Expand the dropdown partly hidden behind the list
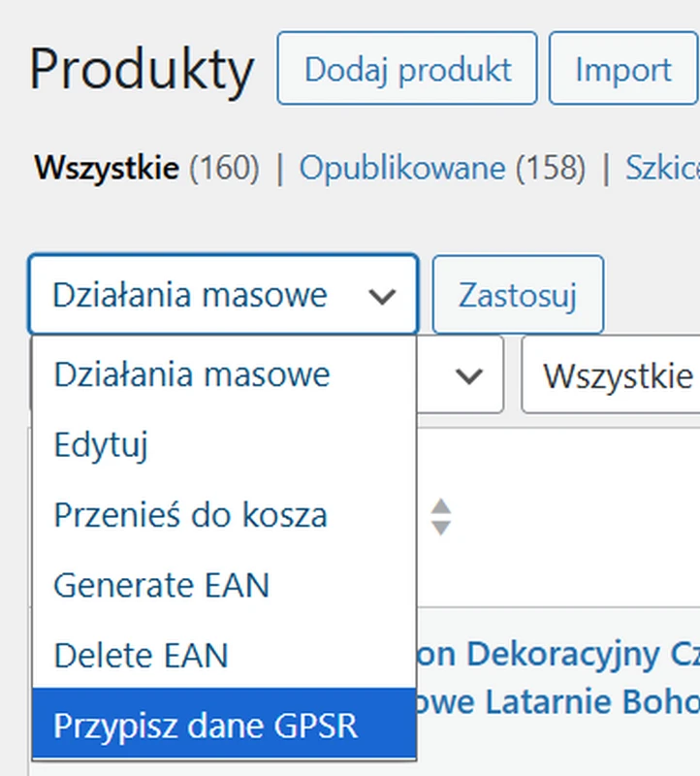 [x=460, y=375]
